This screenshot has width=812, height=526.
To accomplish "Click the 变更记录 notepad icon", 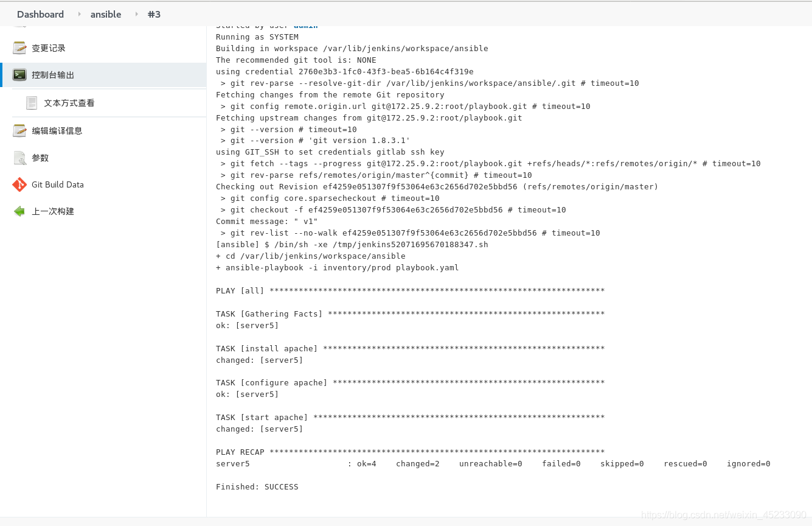I will pyautogui.click(x=19, y=47).
